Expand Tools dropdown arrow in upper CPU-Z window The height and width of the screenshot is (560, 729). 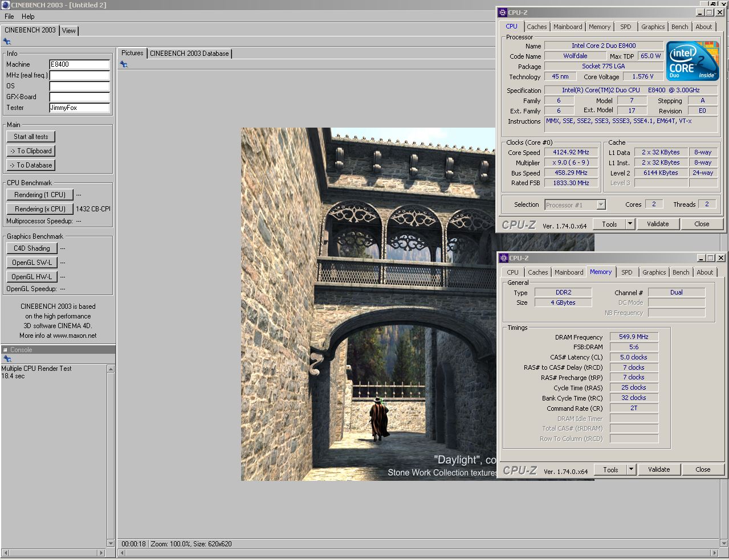point(630,224)
